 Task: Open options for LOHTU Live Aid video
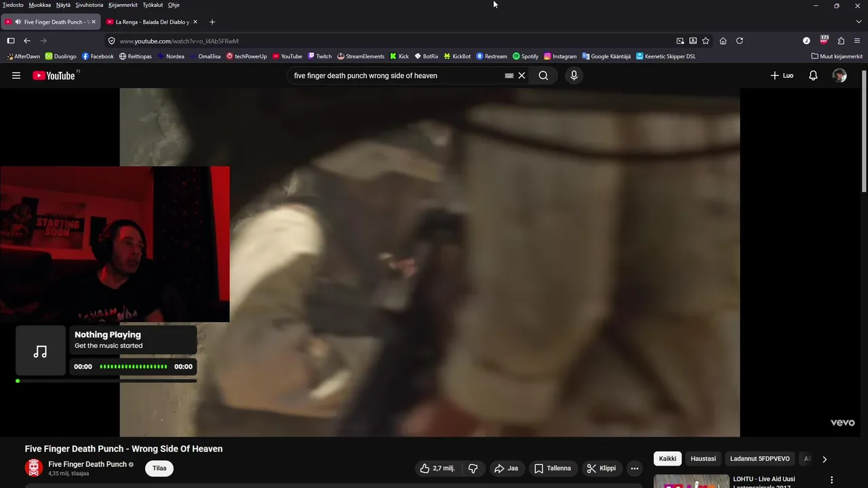pyautogui.click(x=831, y=481)
